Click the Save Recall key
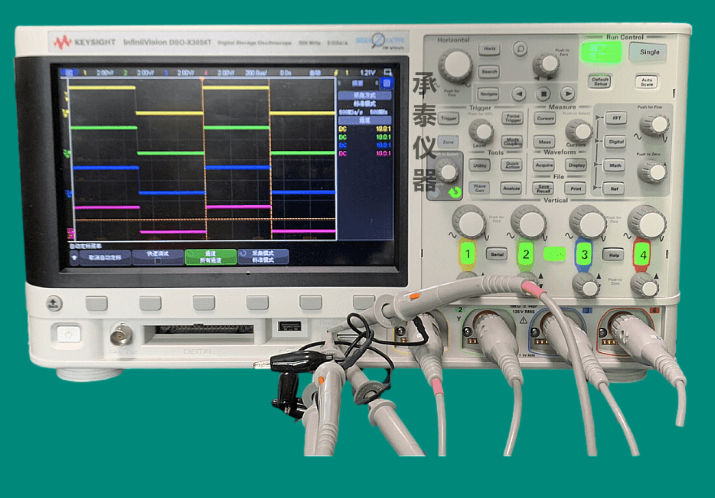The height and width of the screenshot is (498, 715). [543, 188]
